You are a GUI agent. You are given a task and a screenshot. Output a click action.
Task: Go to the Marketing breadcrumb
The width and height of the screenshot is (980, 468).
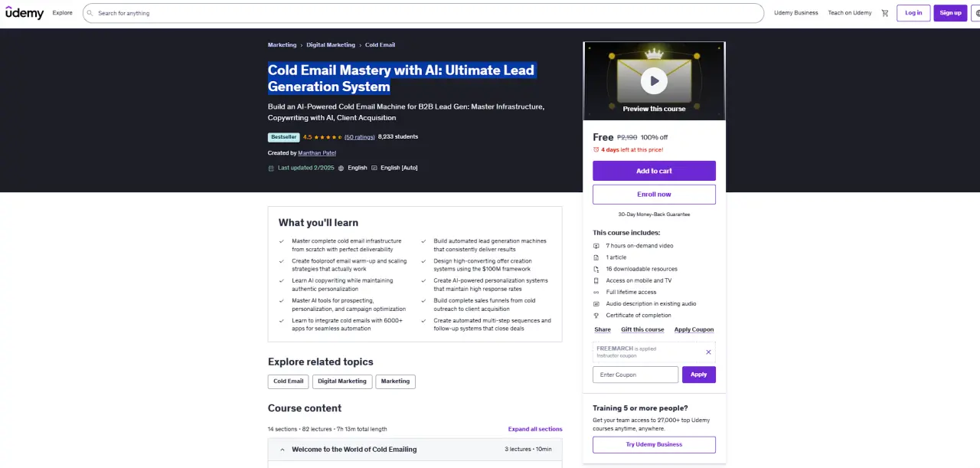tap(282, 45)
